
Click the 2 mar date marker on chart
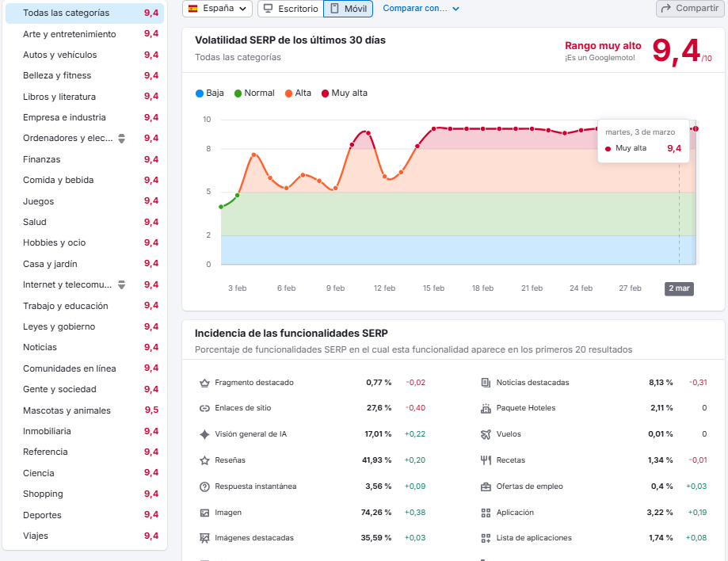[x=679, y=288]
